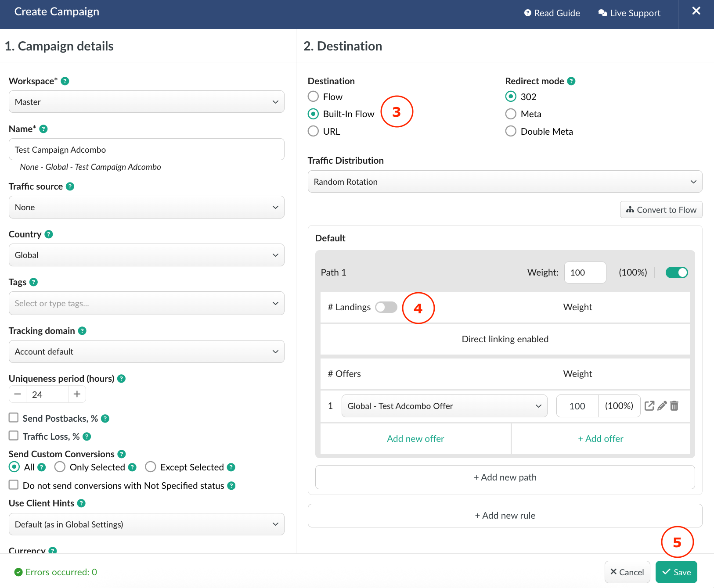The width and height of the screenshot is (714, 588).
Task: Click help icon next to Workspace
Action: pyautogui.click(x=65, y=81)
